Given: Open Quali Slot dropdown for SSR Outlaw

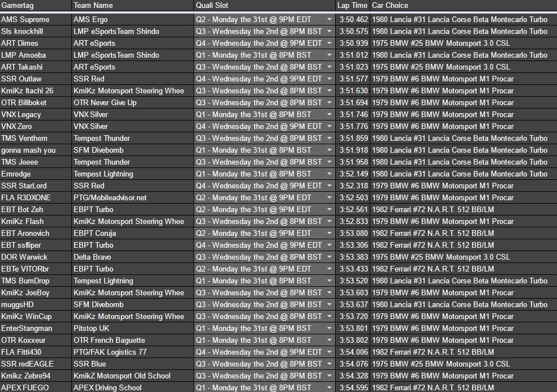Looking at the screenshot, I should pos(329,79).
